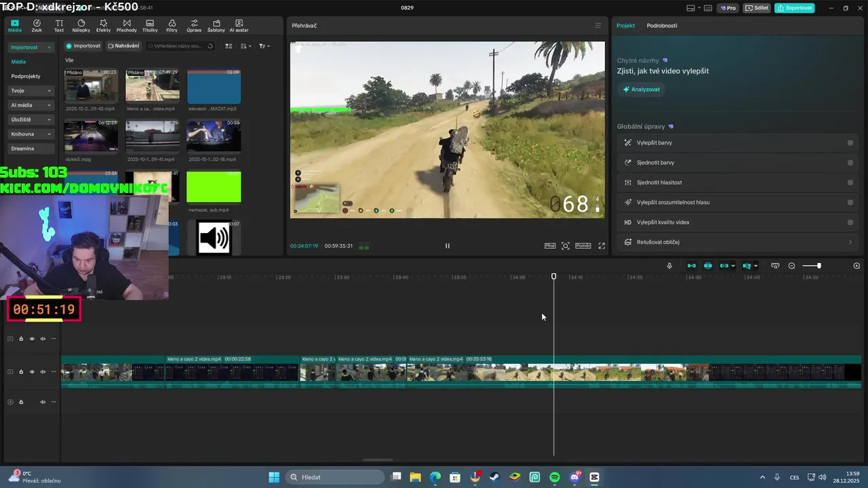Open the Efekty effects section

[x=103, y=26]
